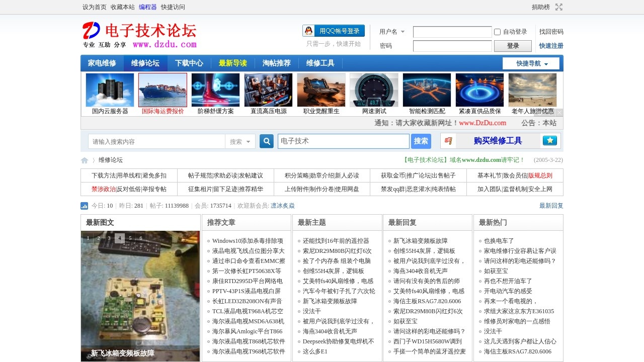644x362 pixels.
Task: Click the 请输入搜索内容 search box
Action: point(157,142)
